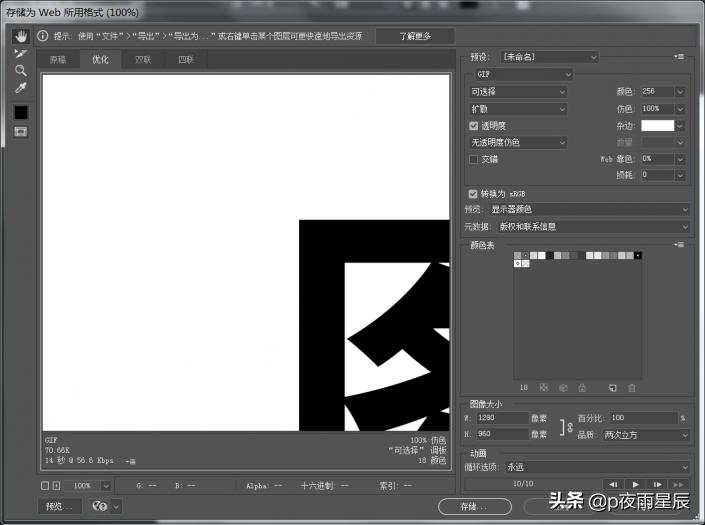Click the lock selected color icon
Viewport: 705px width, 525px height.
[582, 387]
